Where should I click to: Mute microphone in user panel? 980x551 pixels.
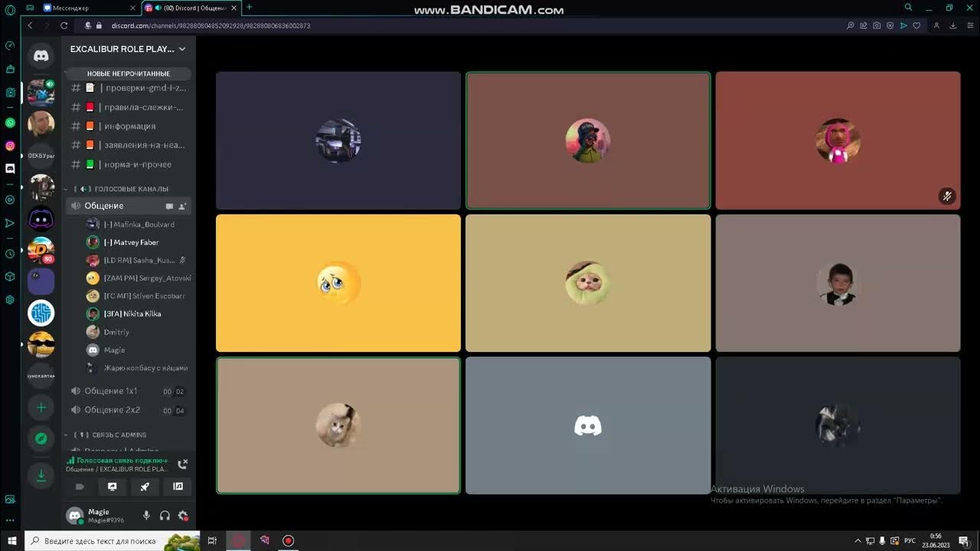147,516
